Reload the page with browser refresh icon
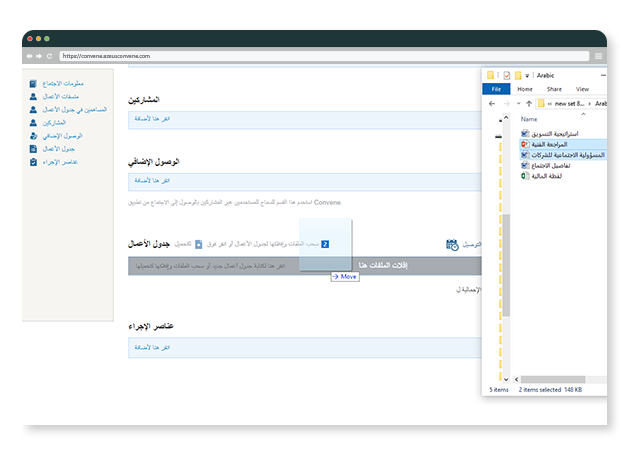The image size is (630, 470). 49,56
